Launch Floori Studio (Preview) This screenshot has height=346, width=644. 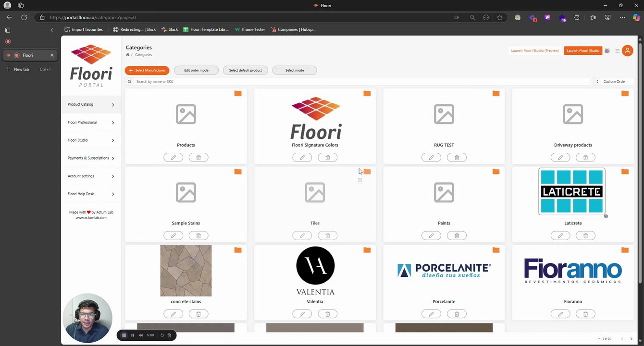point(535,51)
